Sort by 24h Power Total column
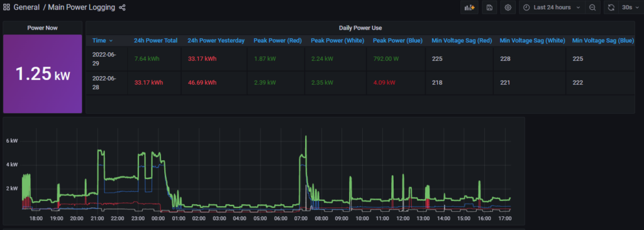This screenshot has width=644, height=230. (x=156, y=40)
